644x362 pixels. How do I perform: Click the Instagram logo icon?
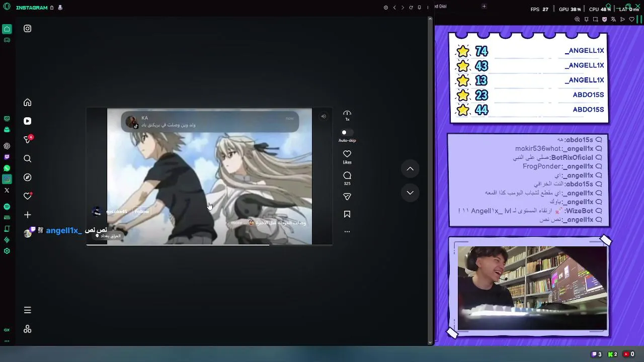(x=28, y=29)
